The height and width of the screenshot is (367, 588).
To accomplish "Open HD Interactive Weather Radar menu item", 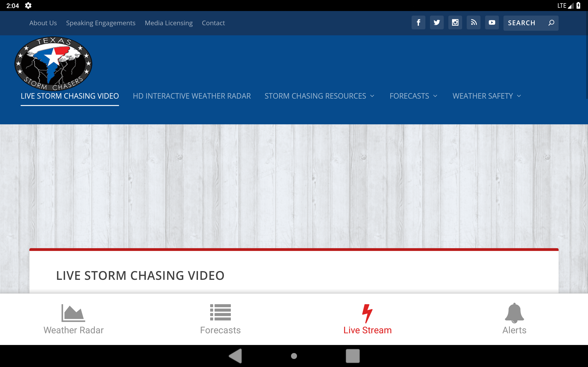I will (192, 96).
